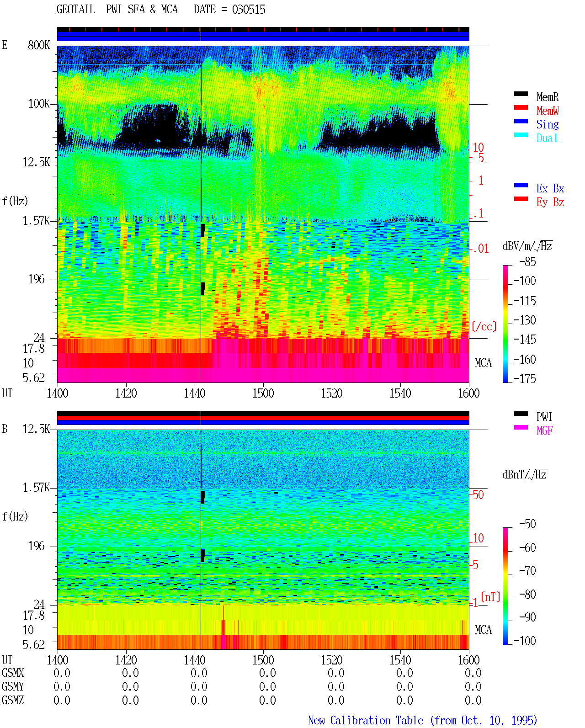585x728 pixels.
Task: Click the red MemW legend swatch
Action: (x=521, y=107)
